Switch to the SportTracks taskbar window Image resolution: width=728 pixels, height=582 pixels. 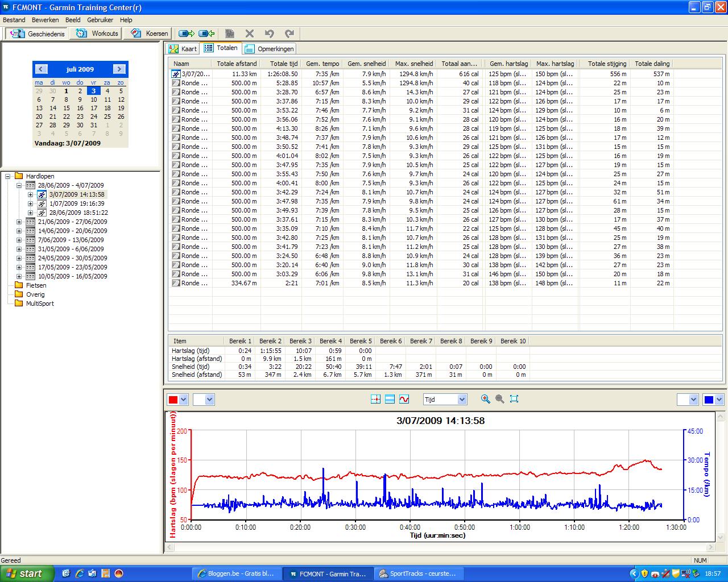[419, 573]
